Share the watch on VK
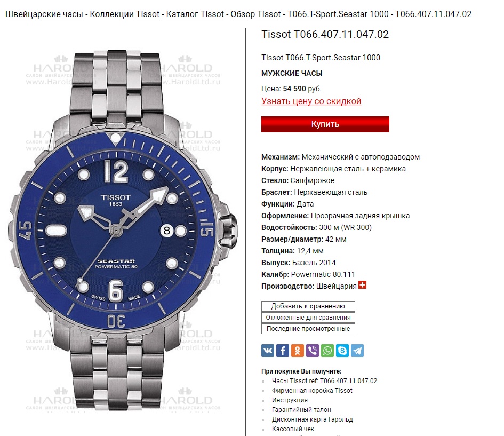This screenshot has height=436, width=504. 268,351
